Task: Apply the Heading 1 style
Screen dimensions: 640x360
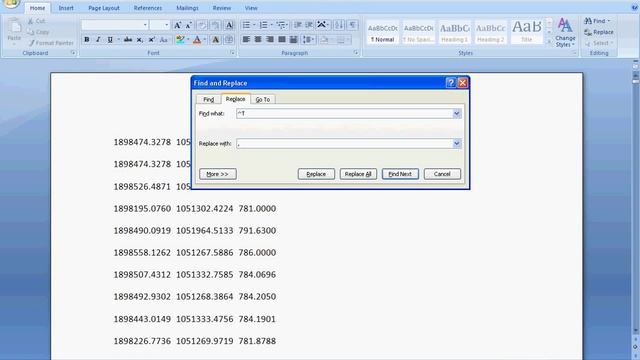Action: point(454,33)
